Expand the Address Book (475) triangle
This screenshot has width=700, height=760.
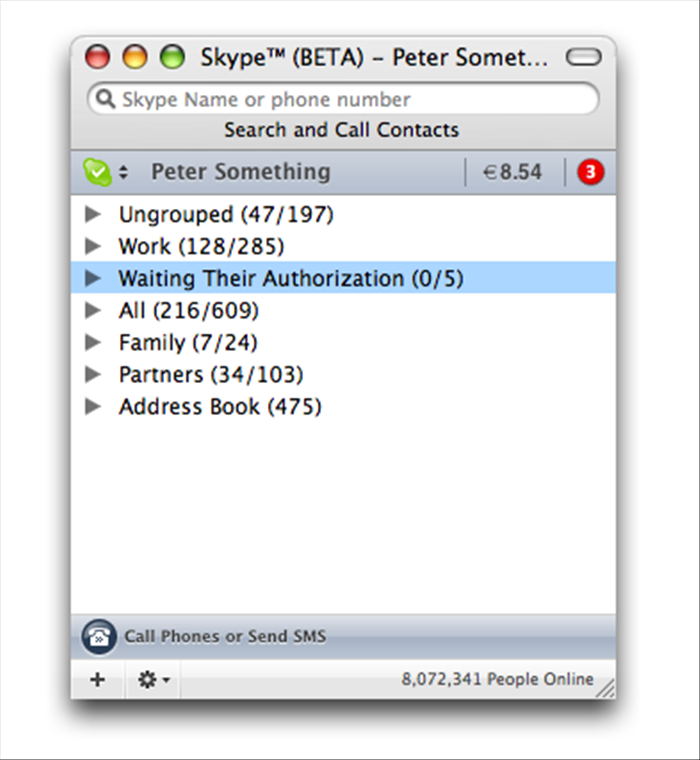[93, 406]
